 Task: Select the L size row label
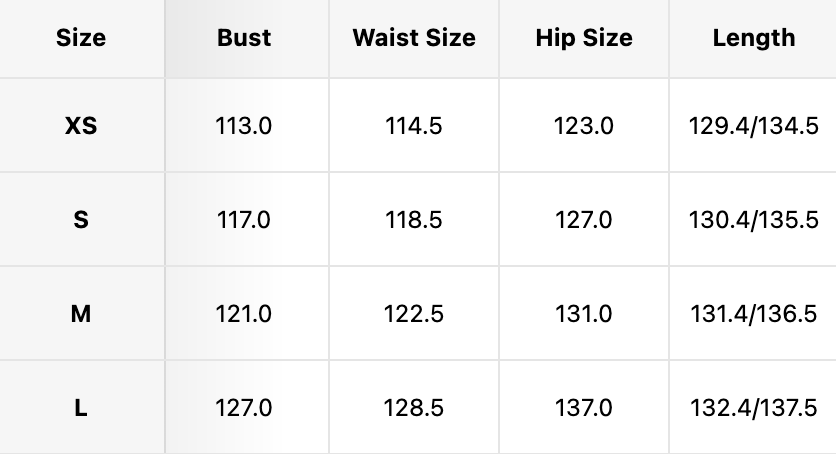coord(81,408)
